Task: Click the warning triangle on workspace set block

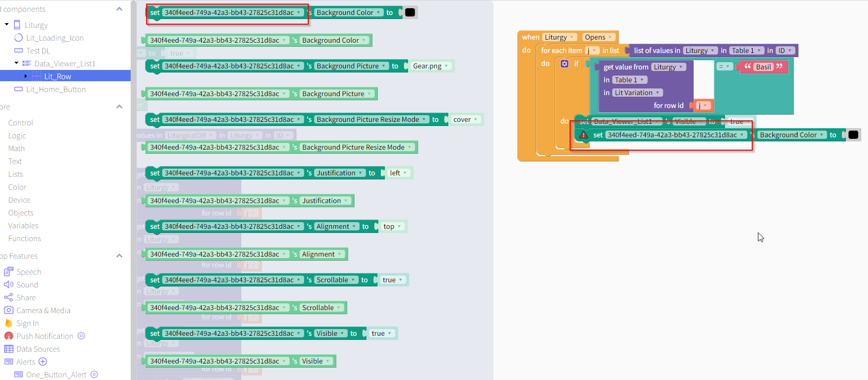Action: click(583, 135)
